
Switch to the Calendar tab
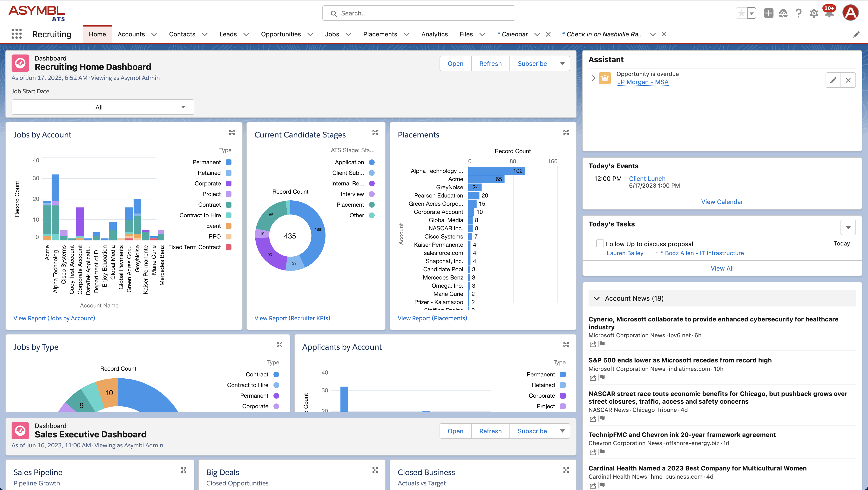[513, 34]
